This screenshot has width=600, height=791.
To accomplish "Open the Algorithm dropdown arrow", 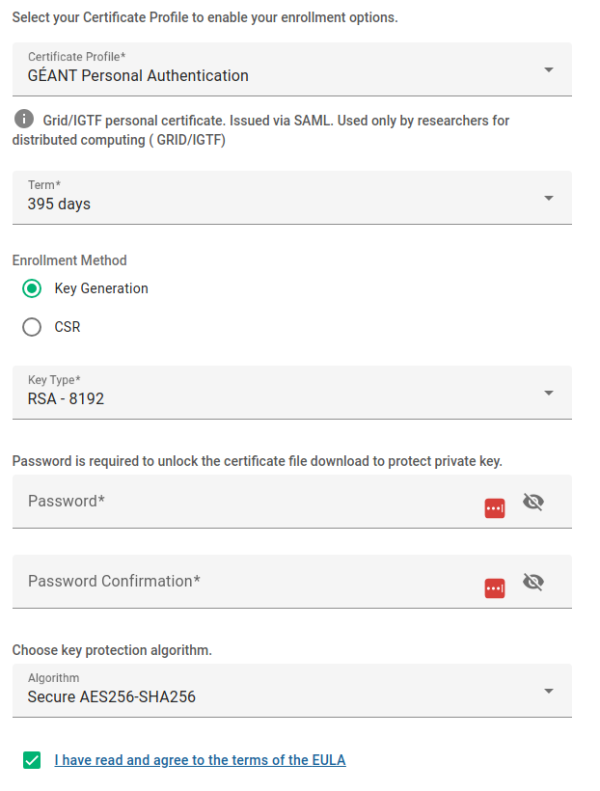I will click(x=548, y=691).
